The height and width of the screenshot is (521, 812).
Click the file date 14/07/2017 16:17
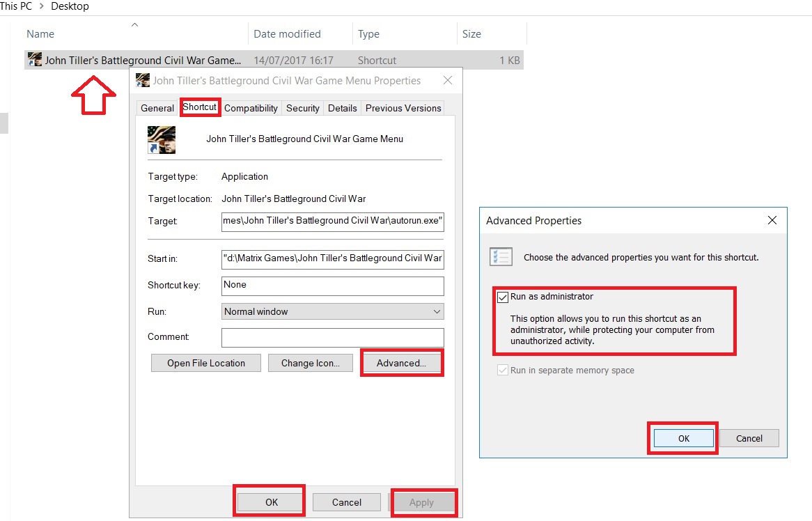point(293,61)
